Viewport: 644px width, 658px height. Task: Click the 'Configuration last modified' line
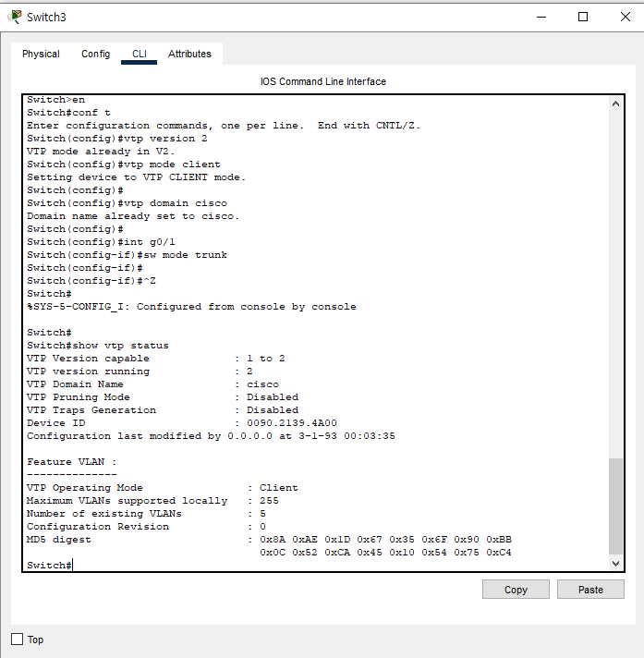tap(211, 436)
